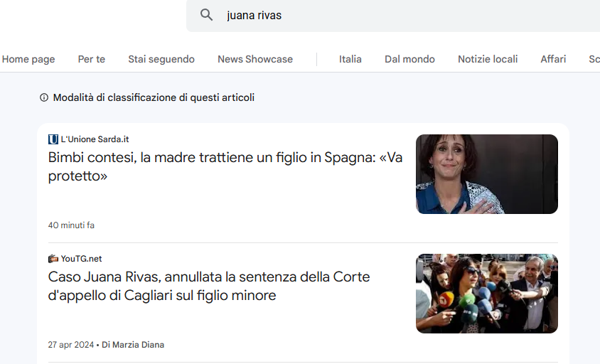Click the YouTG.net source name

[81, 259]
